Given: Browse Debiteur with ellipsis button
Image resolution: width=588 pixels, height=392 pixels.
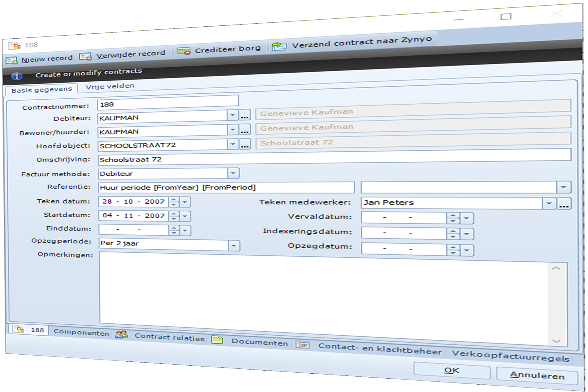Looking at the screenshot, I should 244,115.
